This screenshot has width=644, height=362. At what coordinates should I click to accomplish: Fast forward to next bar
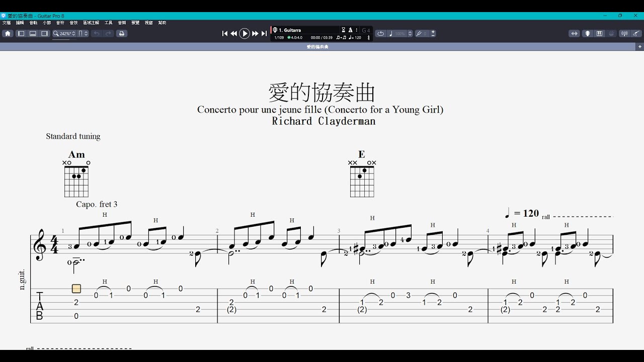tap(255, 34)
